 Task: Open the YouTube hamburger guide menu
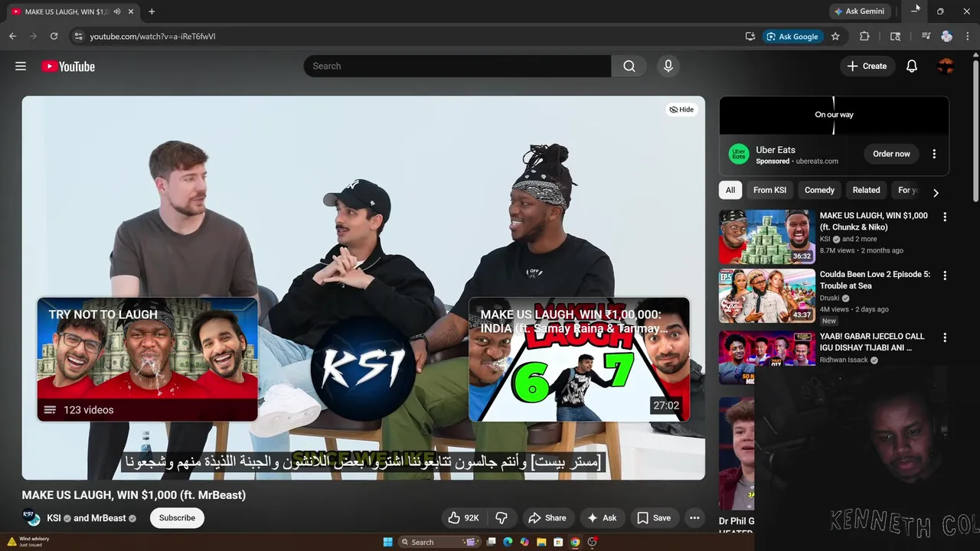21,67
